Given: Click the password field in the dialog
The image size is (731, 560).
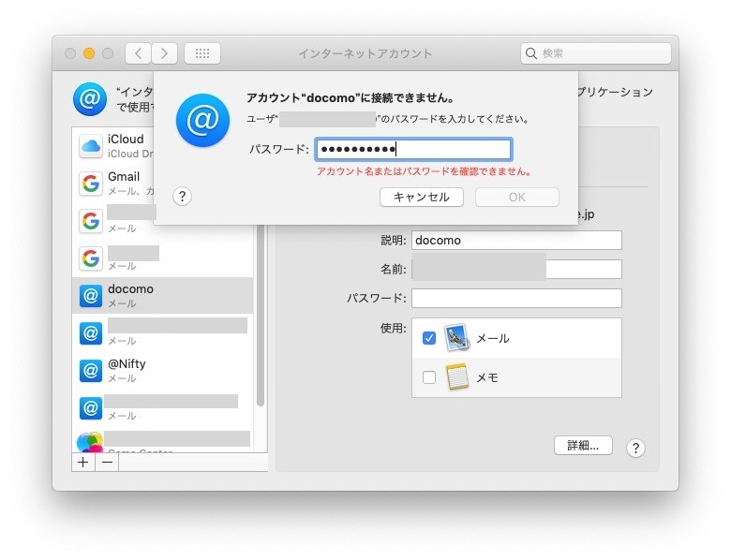Looking at the screenshot, I should pos(413,150).
